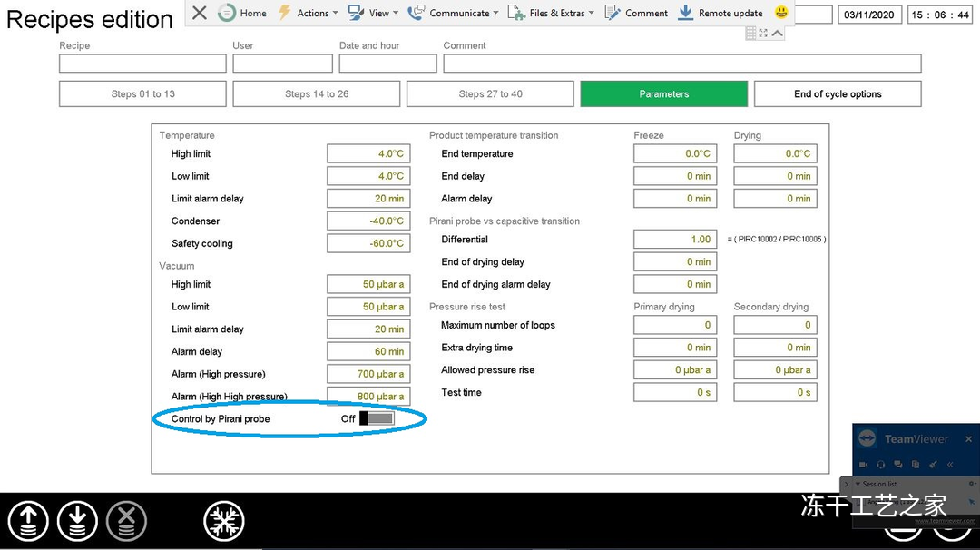Edit Temperature High limit value field
The width and height of the screenshot is (980, 550).
[368, 153]
